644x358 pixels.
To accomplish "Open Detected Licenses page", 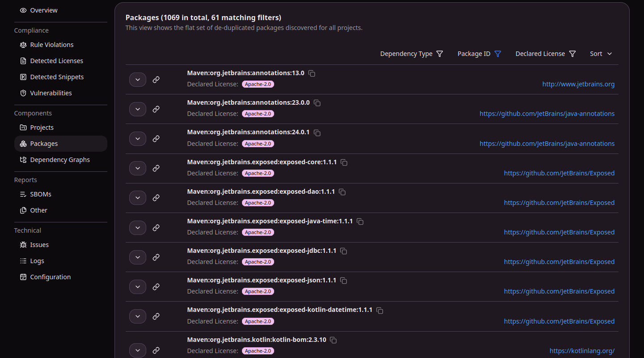I will tap(61, 61).
